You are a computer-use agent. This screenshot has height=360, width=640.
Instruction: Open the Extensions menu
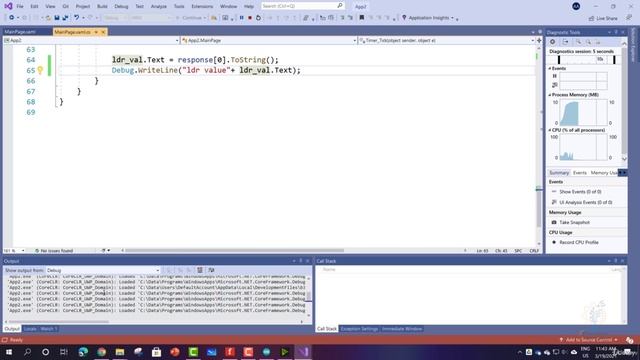point(202,7)
